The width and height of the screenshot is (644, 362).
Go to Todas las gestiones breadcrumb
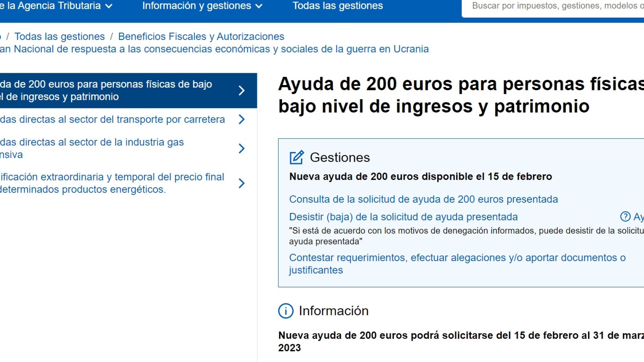point(60,36)
